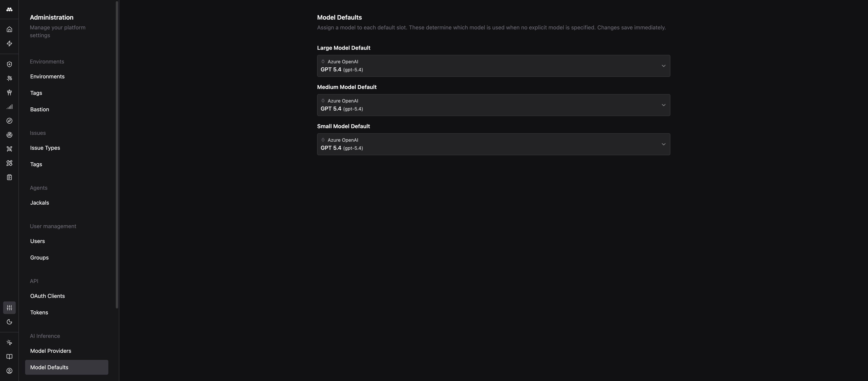Open the user profile icon
Screen dimensions: 868x381
pyautogui.click(x=9, y=371)
